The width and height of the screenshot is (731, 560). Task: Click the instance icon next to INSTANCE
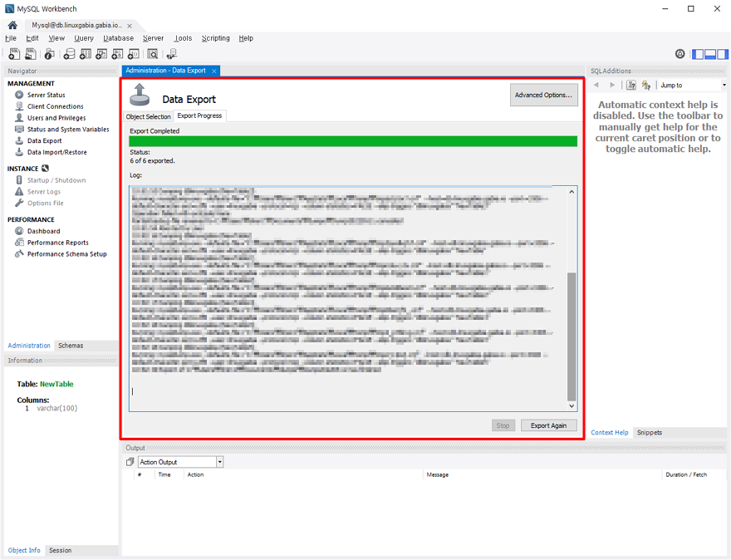point(45,169)
